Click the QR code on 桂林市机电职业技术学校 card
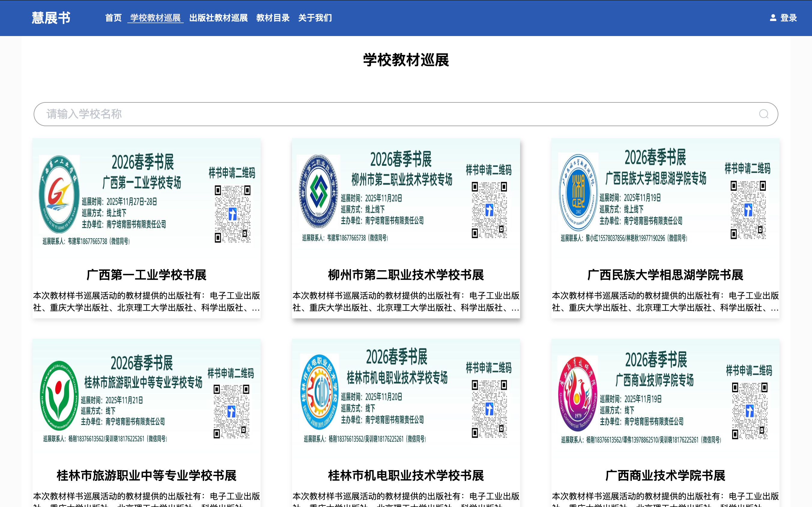 489,409
